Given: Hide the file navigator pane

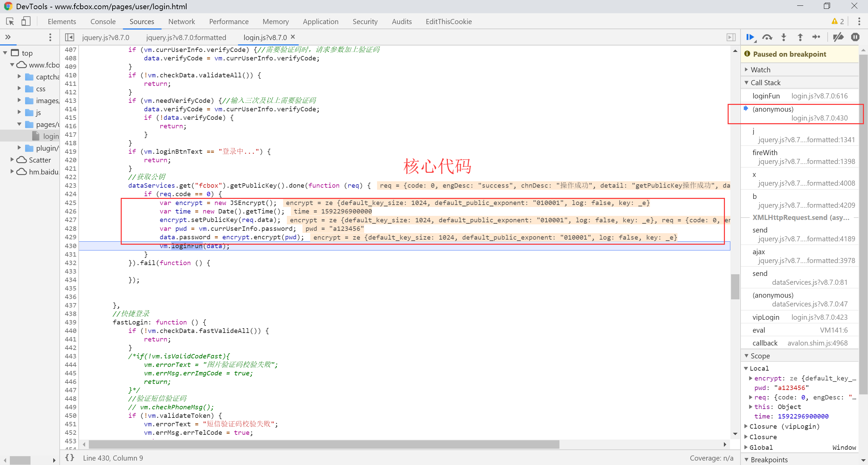Looking at the screenshot, I should point(70,37).
